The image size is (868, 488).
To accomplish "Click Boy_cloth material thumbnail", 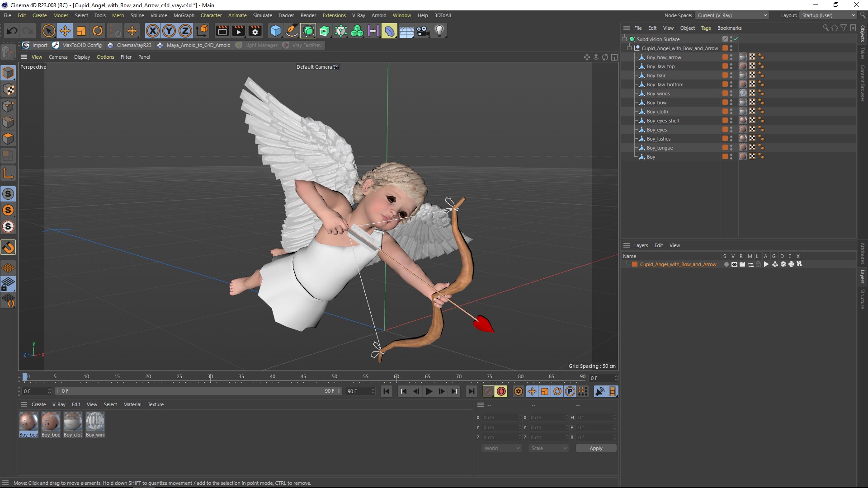I will tap(73, 424).
